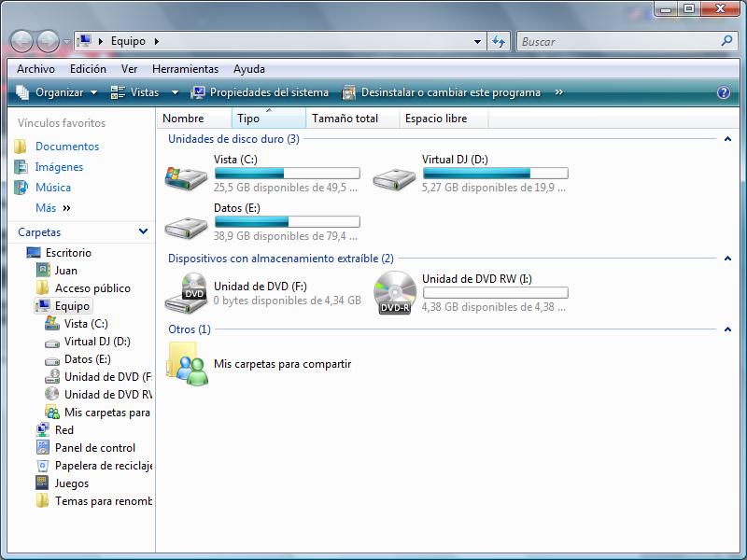747x560 pixels.
Task: Open Help with the question mark icon
Action: coord(723,92)
